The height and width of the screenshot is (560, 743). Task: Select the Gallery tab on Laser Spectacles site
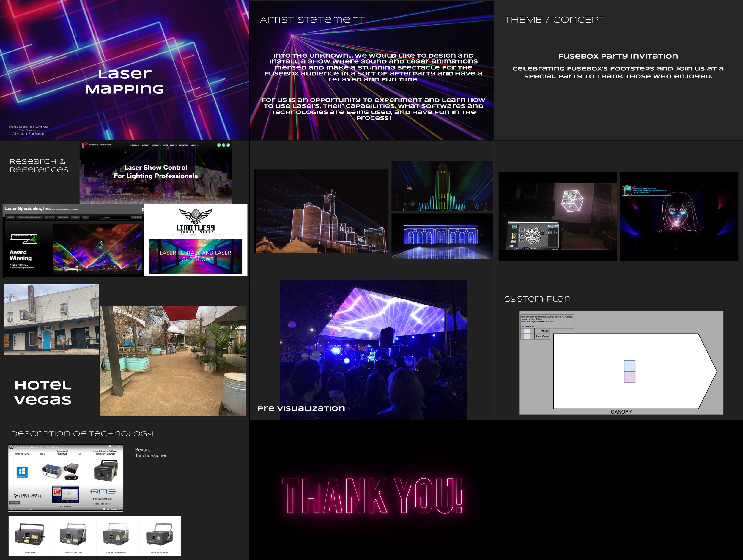(x=75, y=217)
